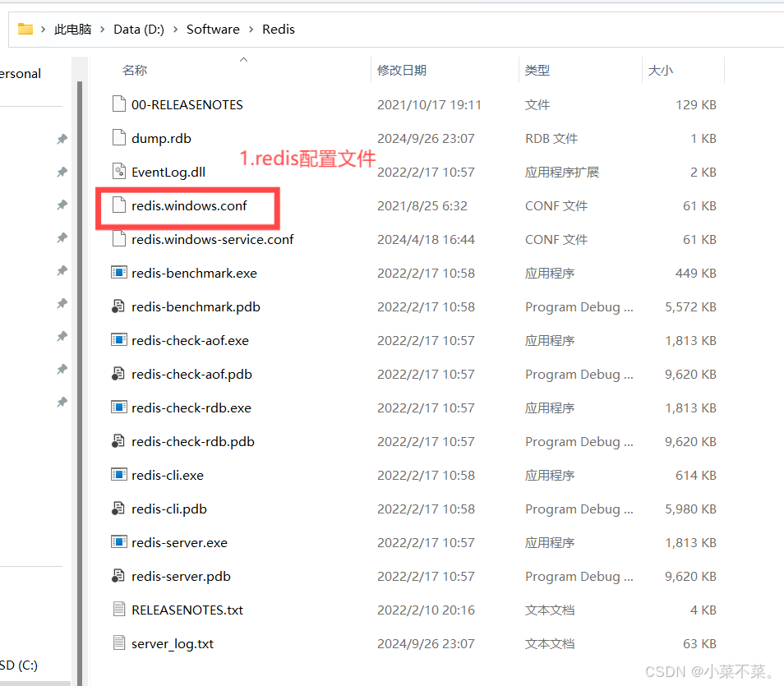Click the size value 129 KB
Viewport: 784px width, 686px height.
pos(696,105)
